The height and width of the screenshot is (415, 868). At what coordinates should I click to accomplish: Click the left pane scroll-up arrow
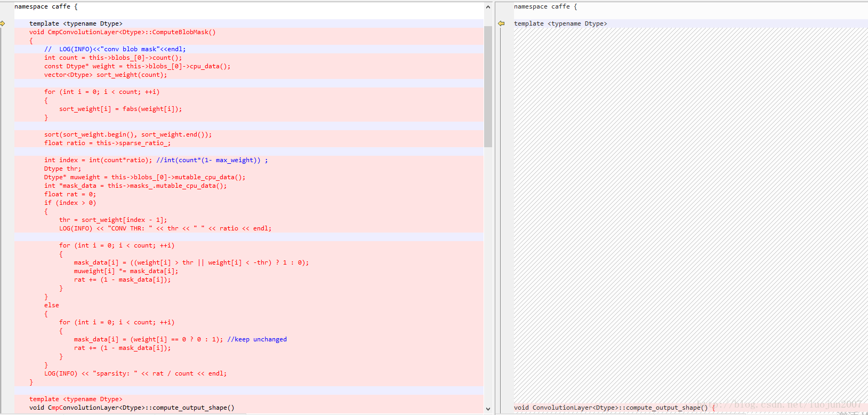488,7
